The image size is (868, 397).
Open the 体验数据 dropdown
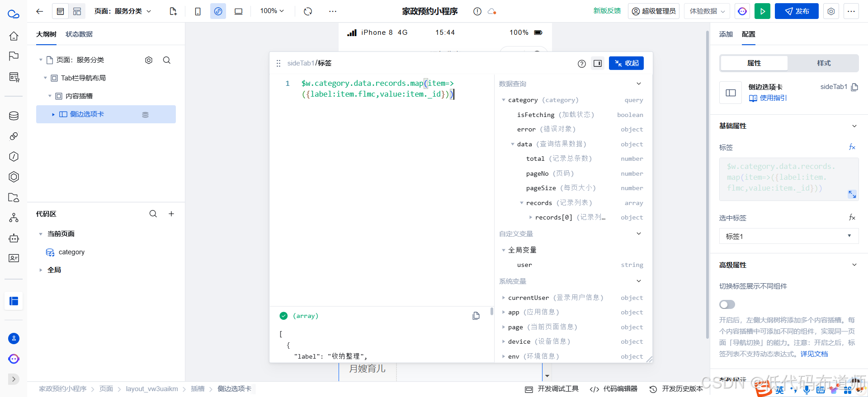pyautogui.click(x=707, y=11)
